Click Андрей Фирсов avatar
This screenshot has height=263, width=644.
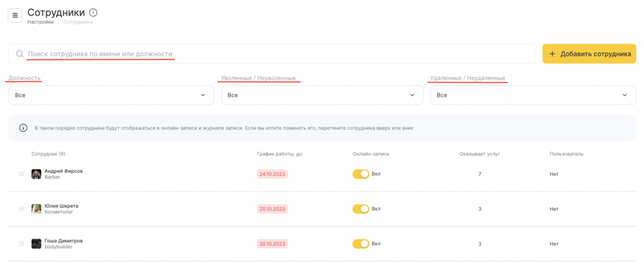pos(37,174)
